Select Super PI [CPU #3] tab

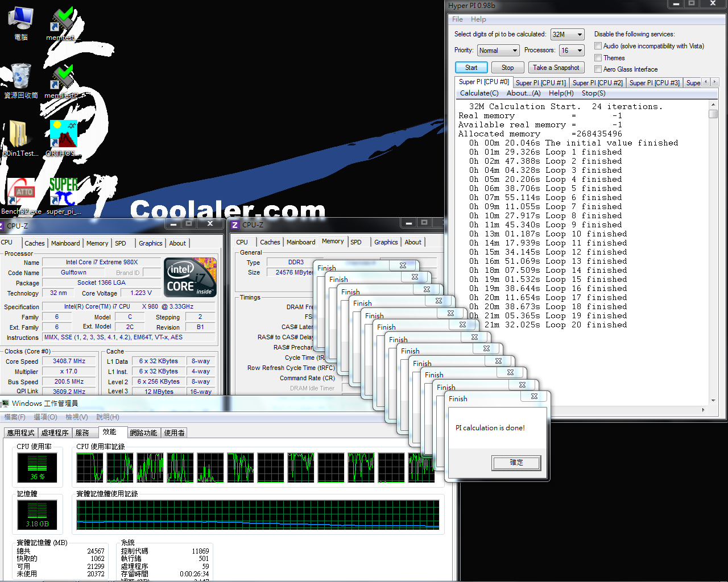tap(654, 83)
